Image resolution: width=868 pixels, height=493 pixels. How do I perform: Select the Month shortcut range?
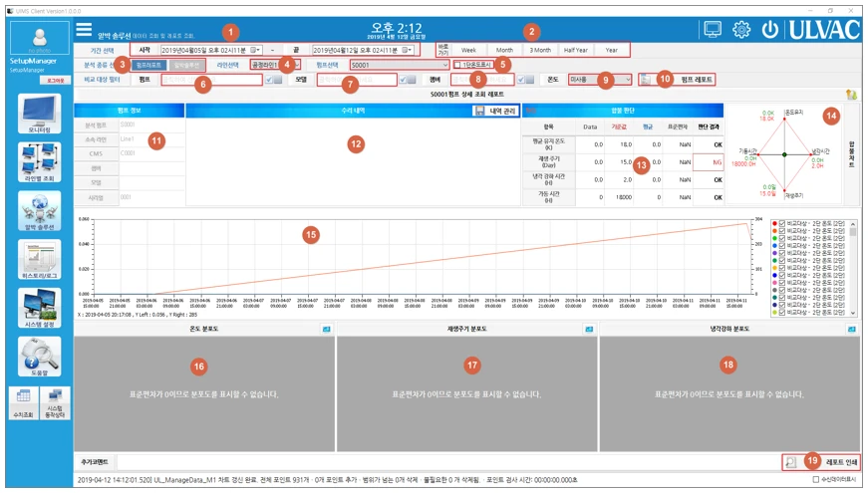tap(504, 50)
